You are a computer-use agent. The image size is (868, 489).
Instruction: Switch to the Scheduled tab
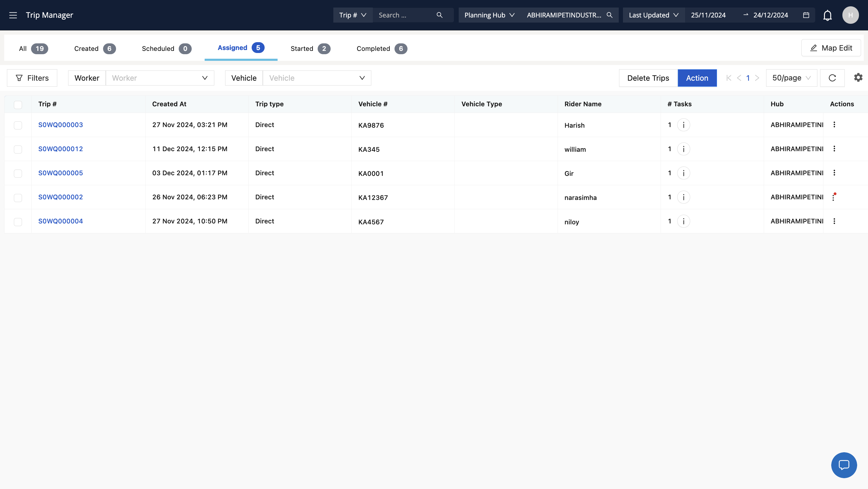[166, 49]
